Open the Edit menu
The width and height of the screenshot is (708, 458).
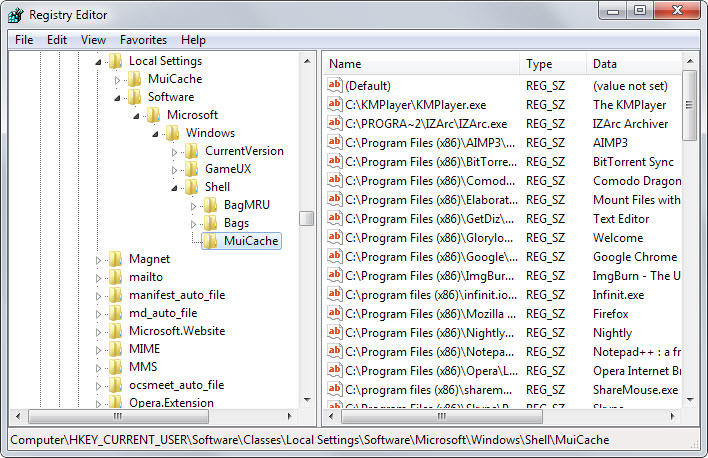57,40
